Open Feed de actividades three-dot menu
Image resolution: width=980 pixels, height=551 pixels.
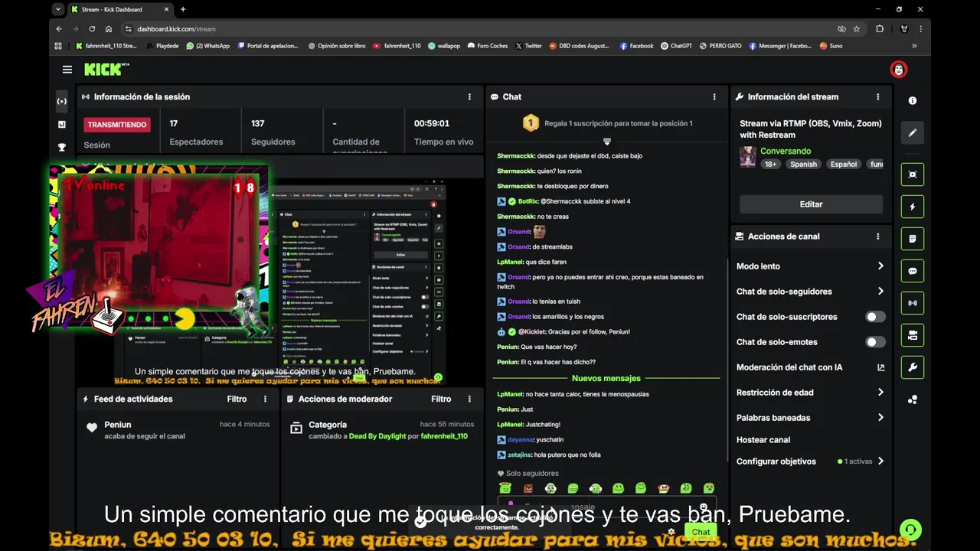(266, 399)
